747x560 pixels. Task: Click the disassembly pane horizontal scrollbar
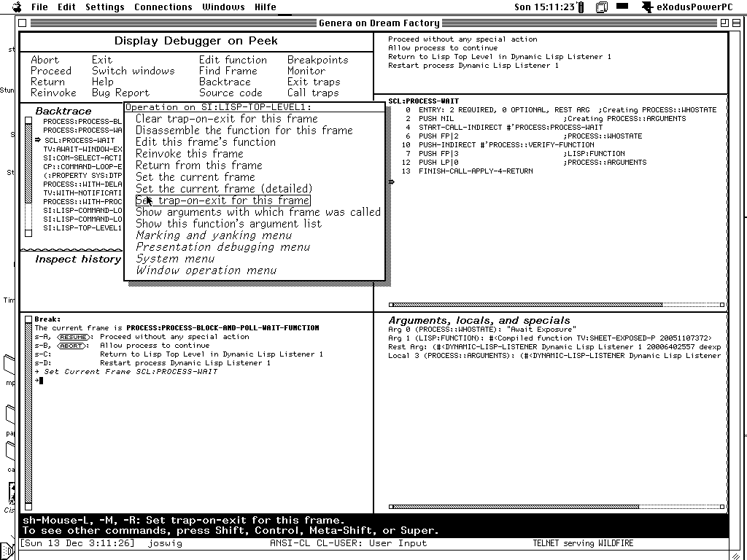(x=557, y=305)
